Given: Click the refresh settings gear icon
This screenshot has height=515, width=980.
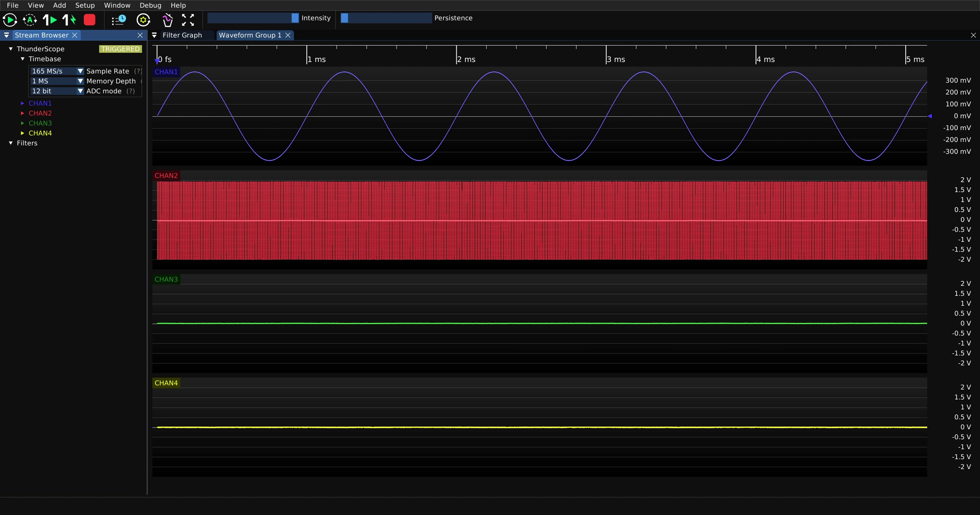Looking at the screenshot, I should (x=144, y=20).
